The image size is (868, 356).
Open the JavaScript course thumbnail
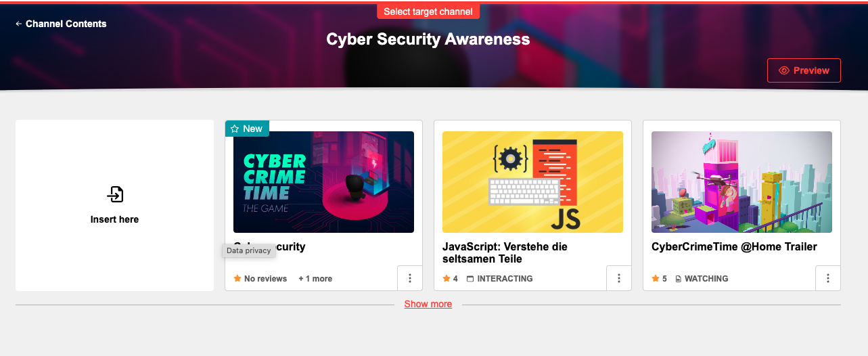point(532,182)
